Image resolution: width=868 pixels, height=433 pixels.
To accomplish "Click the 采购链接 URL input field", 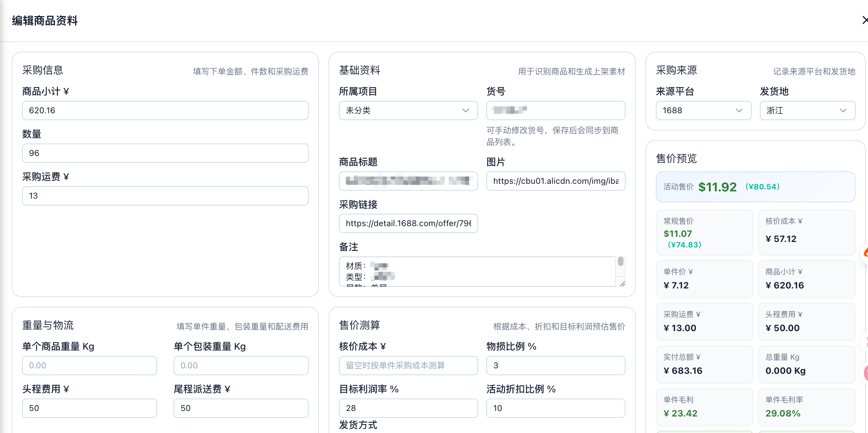I will [408, 223].
